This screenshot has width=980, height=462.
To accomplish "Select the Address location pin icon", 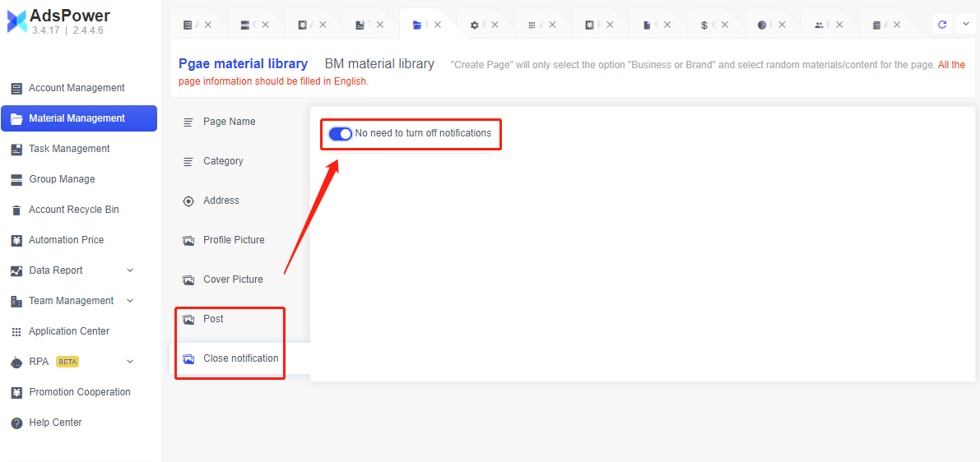I will [x=188, y=201].
